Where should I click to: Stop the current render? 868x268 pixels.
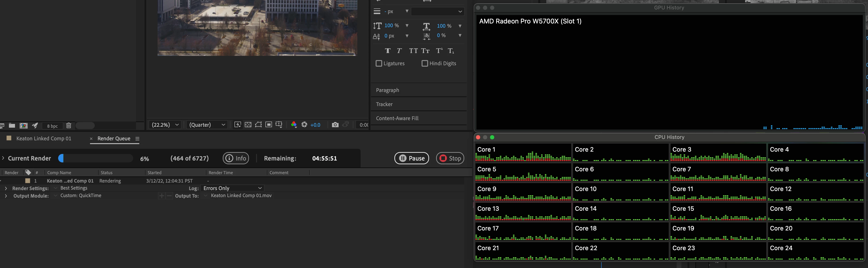tap(450, 158)
